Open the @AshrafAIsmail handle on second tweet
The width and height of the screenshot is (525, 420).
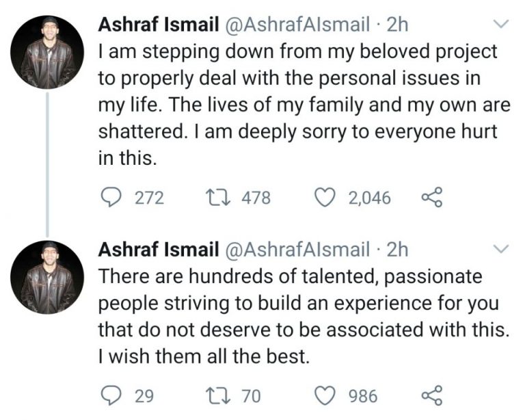299,250
